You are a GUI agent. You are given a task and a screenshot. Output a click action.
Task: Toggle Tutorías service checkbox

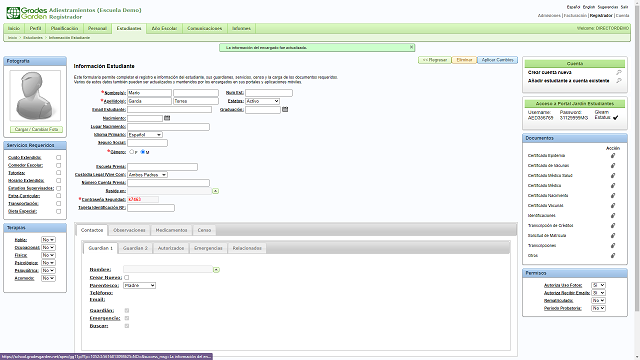click(58, 173)
